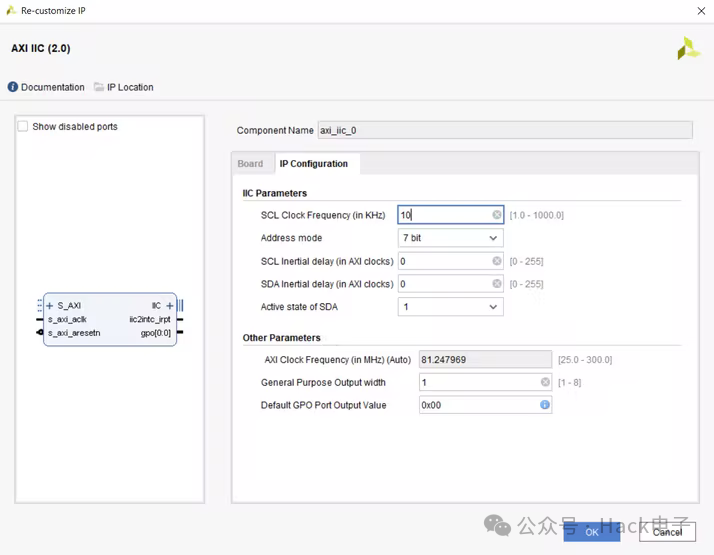The width and height of the screenshot is (714, 555).
Task: Open the Active state of SDA dropdown
Action: (450, 307)
